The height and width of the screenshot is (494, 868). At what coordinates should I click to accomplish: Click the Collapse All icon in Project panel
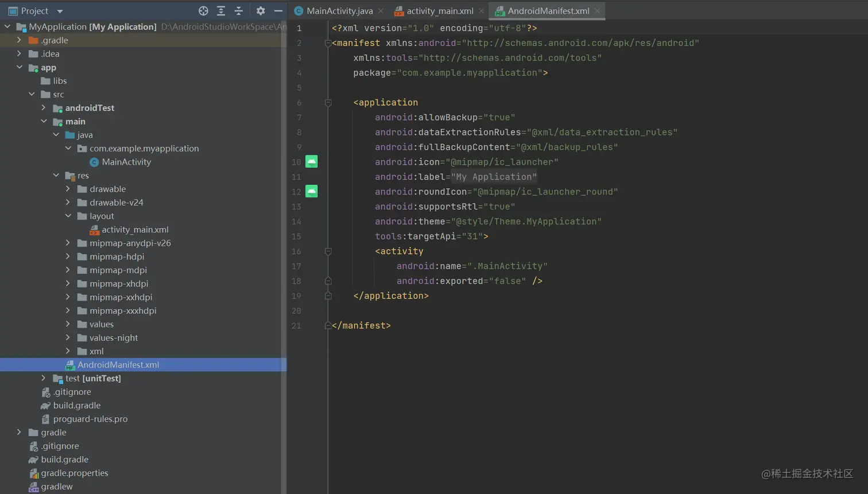click(x=239, y=11)
